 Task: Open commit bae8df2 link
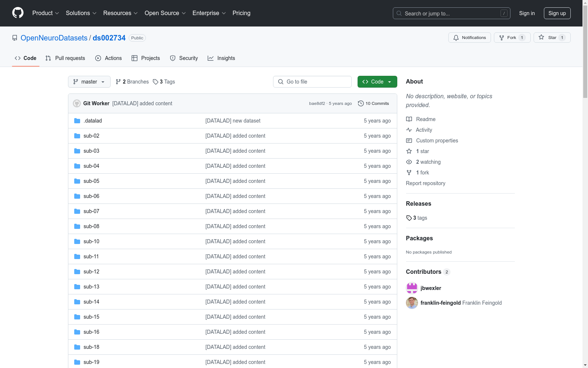click(x=317, y=103)
